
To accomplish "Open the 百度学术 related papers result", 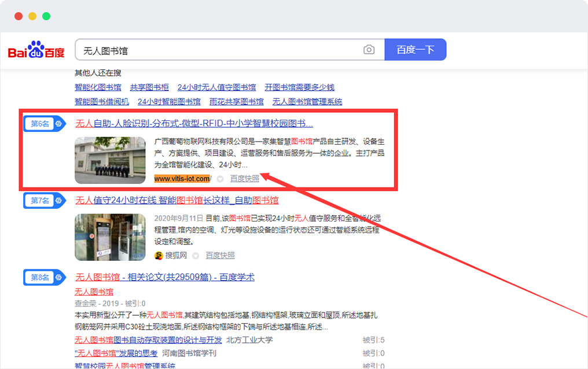I will tap(165, 277).
